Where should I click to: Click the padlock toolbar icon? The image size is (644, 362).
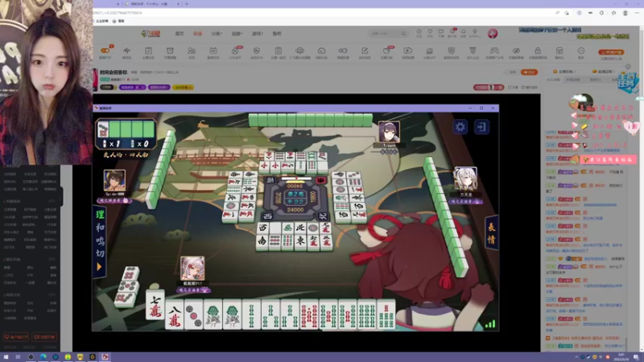click(x=538, y=51)
